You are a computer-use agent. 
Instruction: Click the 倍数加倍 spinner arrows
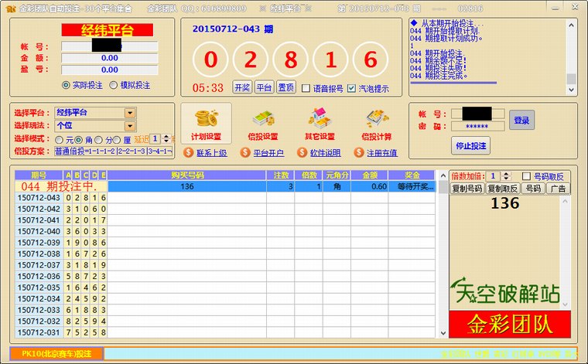(x=507, y=176)
